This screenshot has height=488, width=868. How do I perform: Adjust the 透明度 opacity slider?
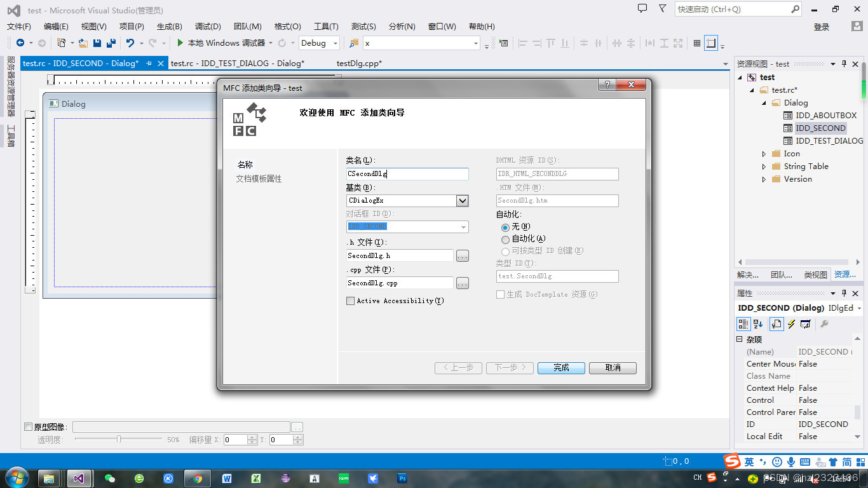click(119, 439)
